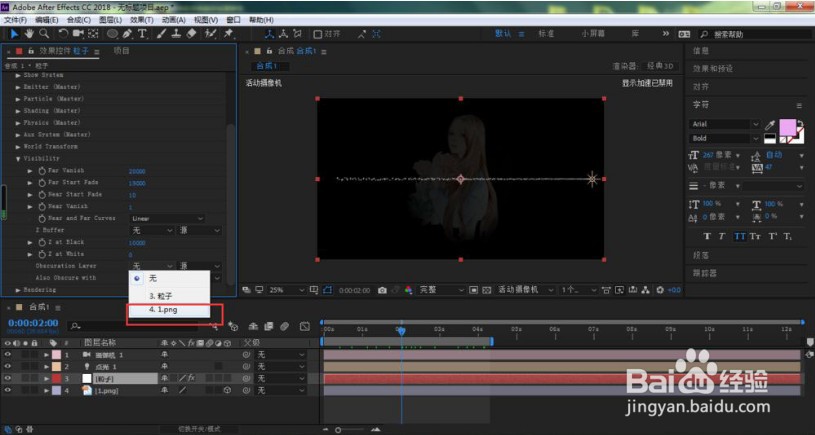Select the Zoom magnifier tool

(x=45, y=33)
